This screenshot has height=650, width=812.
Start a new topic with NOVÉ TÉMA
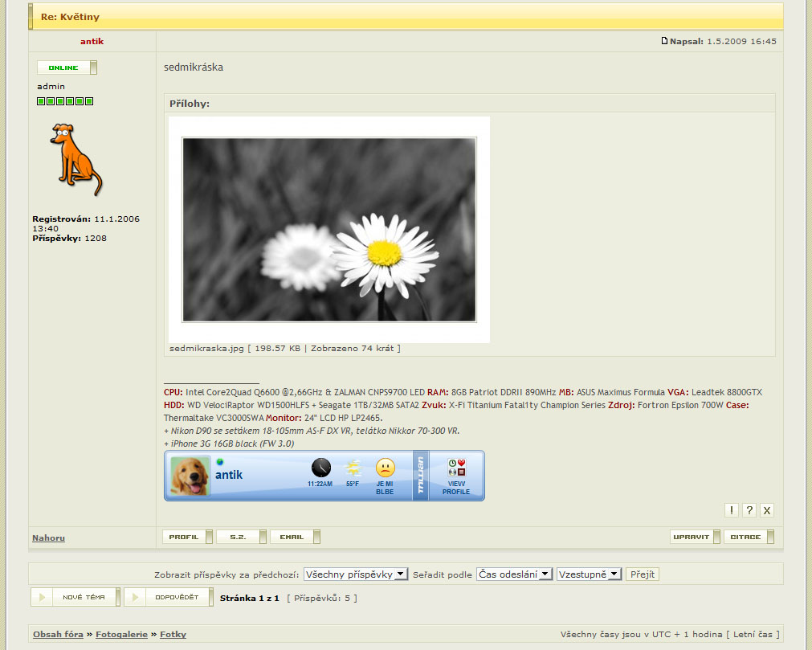point(75,597)
